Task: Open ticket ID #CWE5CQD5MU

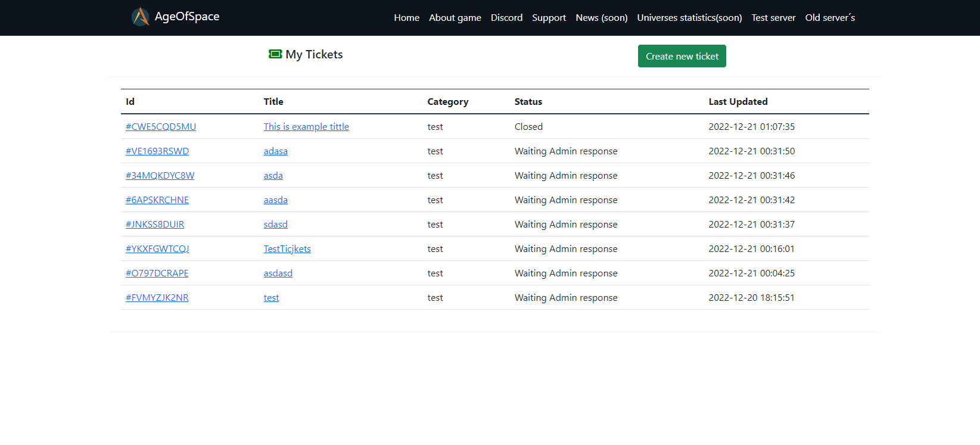Action: tap(161, 127)
